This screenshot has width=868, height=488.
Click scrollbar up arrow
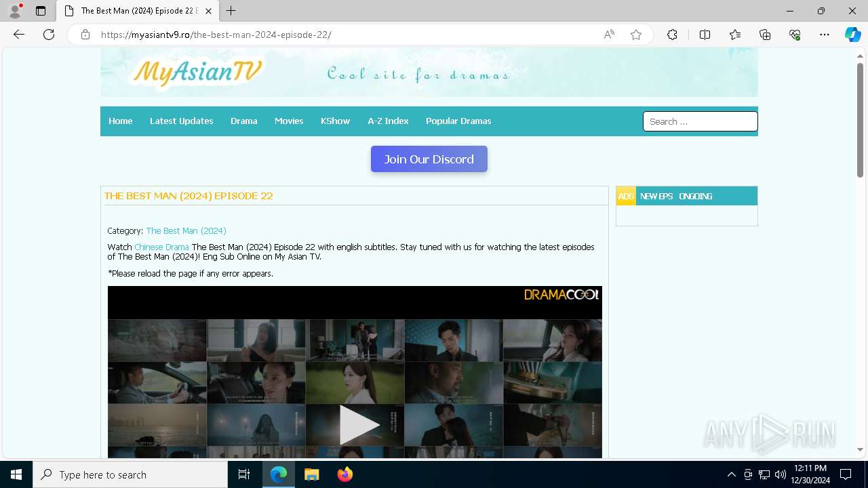coord(860,56)
